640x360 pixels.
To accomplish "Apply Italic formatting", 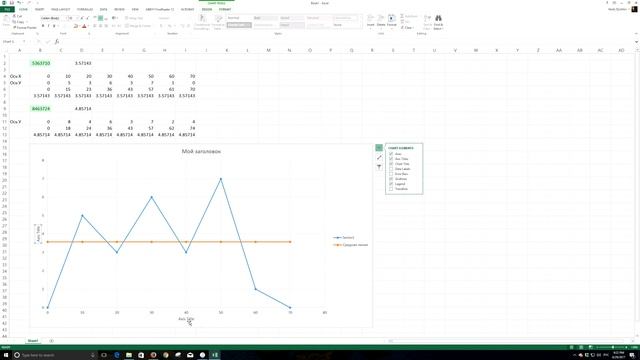I will 49,26.
